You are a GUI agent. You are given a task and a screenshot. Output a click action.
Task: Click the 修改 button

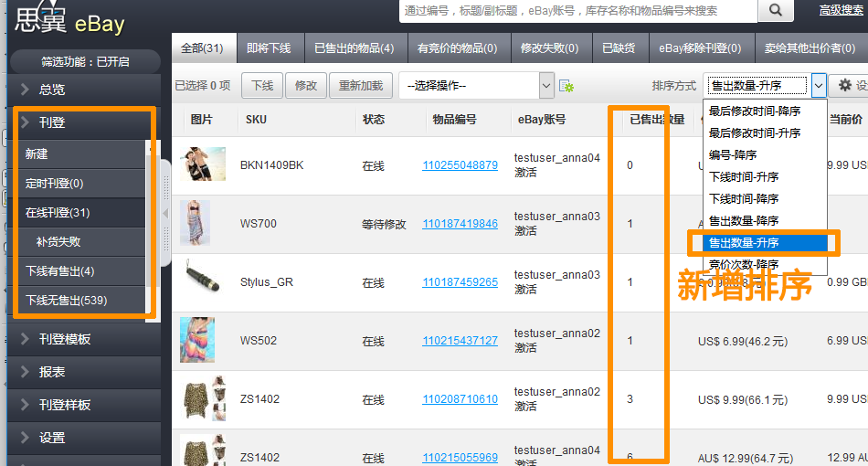[x=305, y=86]
